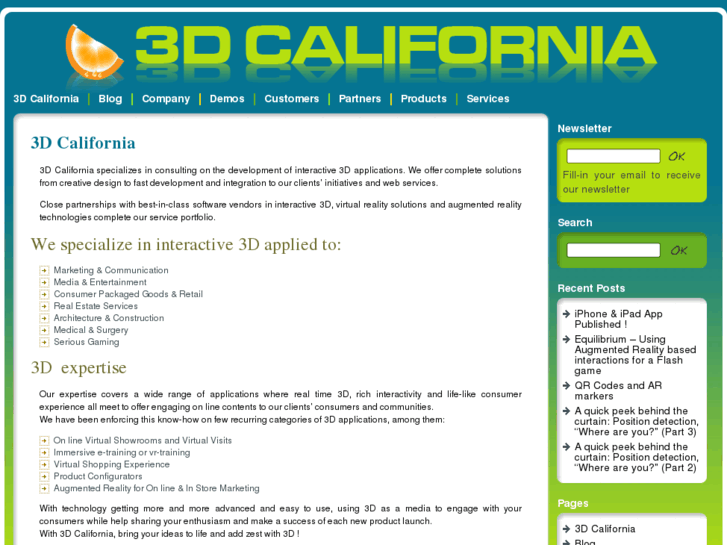Click bullet icon for Virtual Shopping Experience
The image size is (727, 545).
pyautogui.click(x=44, y=465)
